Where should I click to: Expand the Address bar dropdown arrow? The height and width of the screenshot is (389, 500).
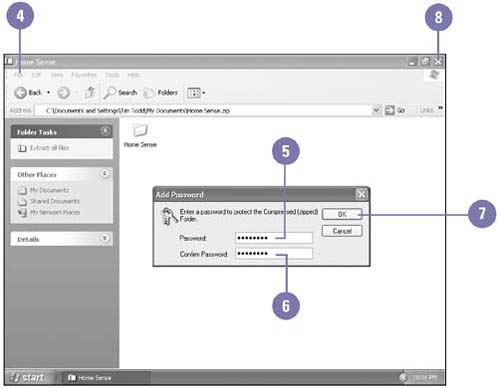tap(376, 110)
